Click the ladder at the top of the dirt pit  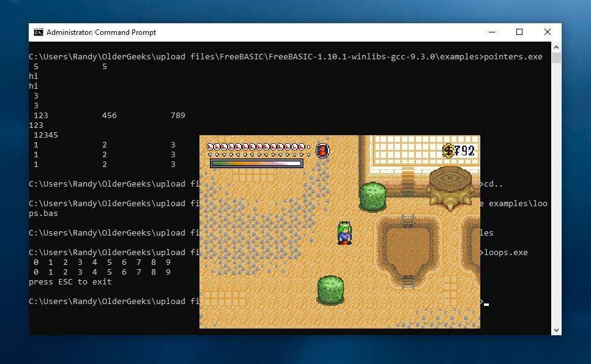pos(408,221)
